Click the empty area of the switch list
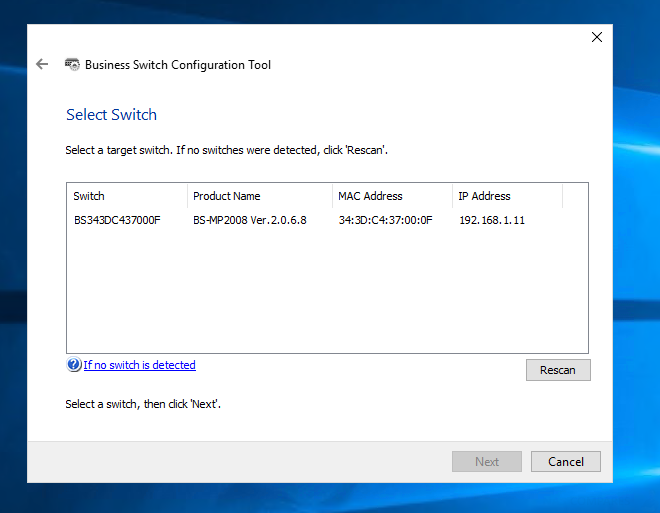Screen dimensions: 660x513 coord(327,290)
